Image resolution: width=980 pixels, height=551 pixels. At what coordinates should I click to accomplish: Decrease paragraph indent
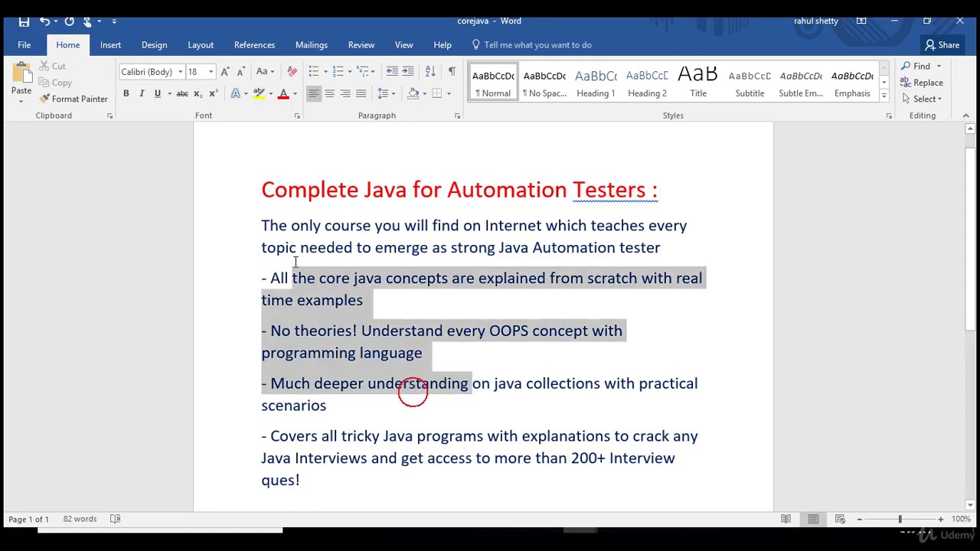(x=392, y=72)
